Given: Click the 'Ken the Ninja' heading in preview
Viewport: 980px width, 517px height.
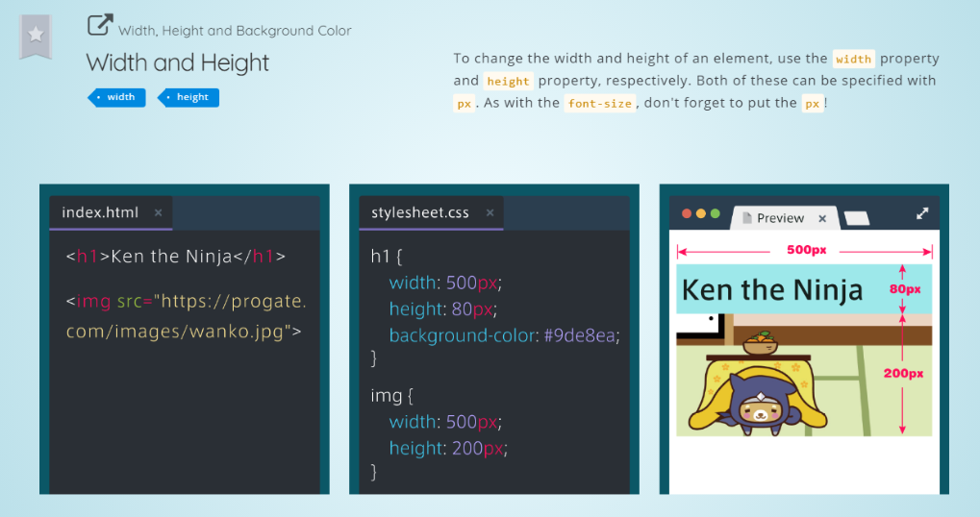Looking at the screenshot, I should (x=772, y=289).
